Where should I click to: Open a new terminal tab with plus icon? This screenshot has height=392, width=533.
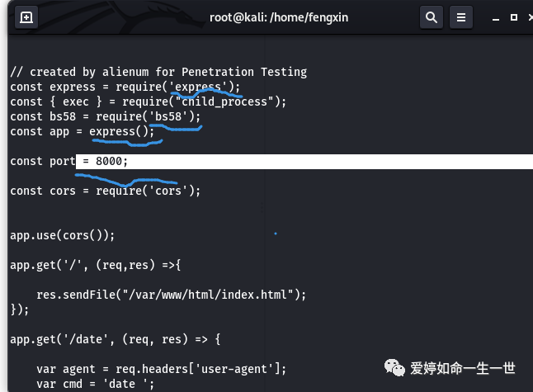(26, 17)
